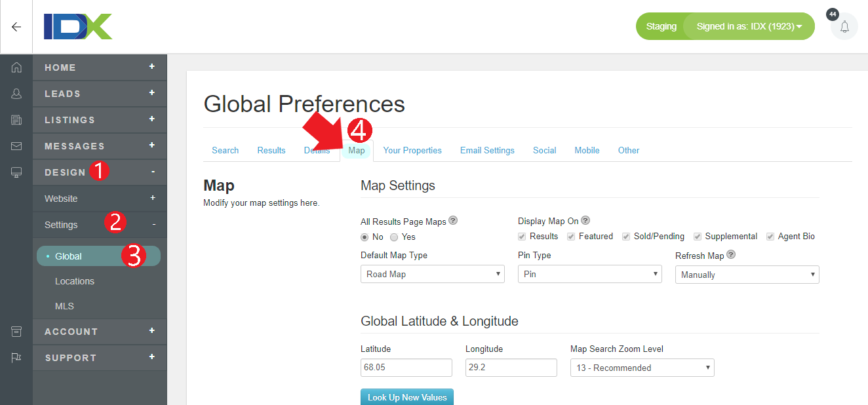
Task: Click the account archive box icon in slim sidebar
Action: [x=16, y=332]
